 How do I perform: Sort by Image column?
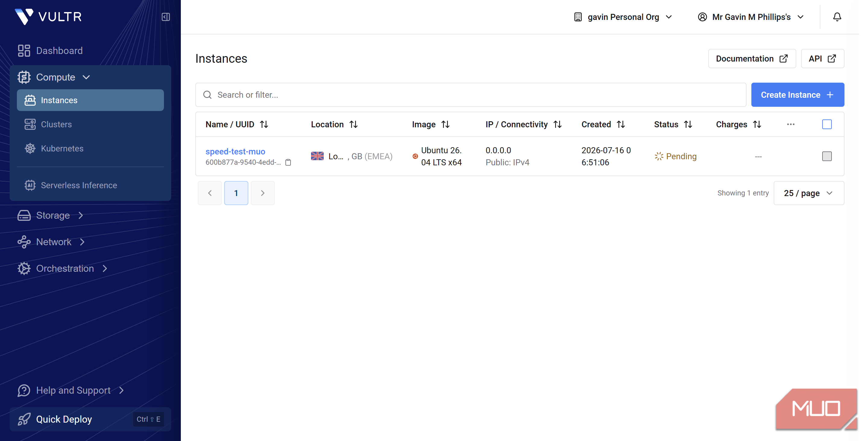445,124
